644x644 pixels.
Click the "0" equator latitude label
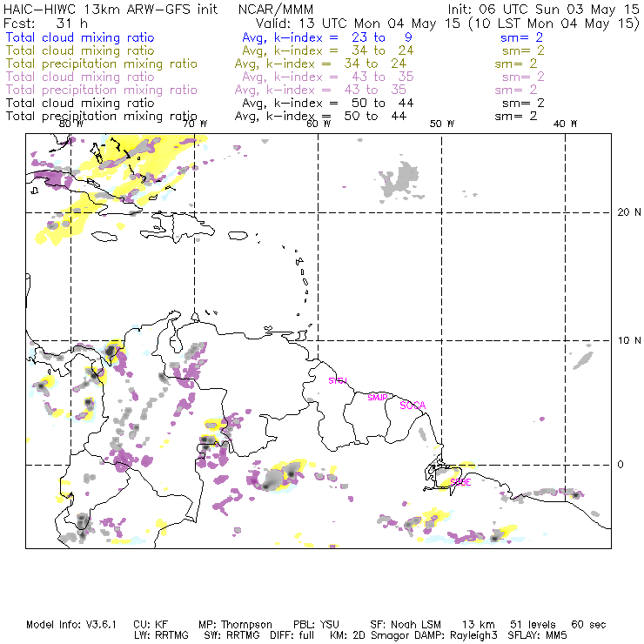click(x=621, y=465)
